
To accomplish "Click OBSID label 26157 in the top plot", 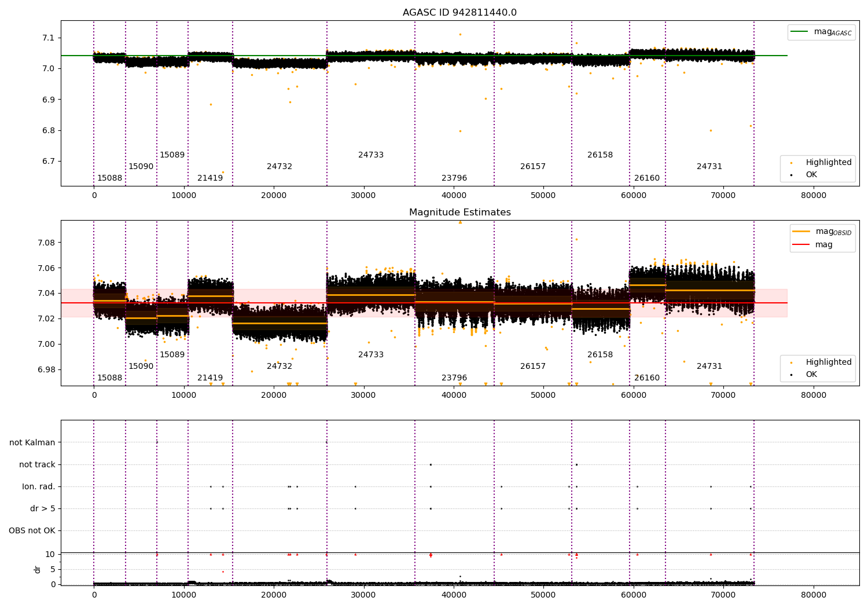I will point(533,166).
